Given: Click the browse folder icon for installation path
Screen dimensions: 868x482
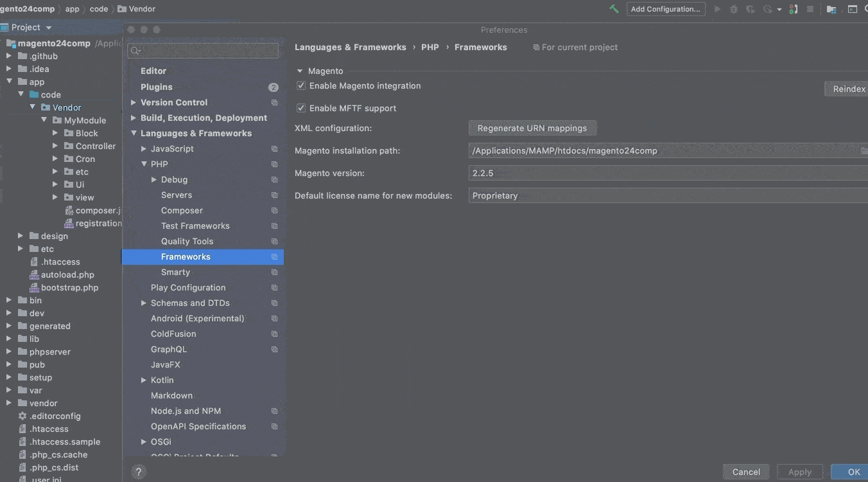Looking at the screenshot, I should coord(864,151).
